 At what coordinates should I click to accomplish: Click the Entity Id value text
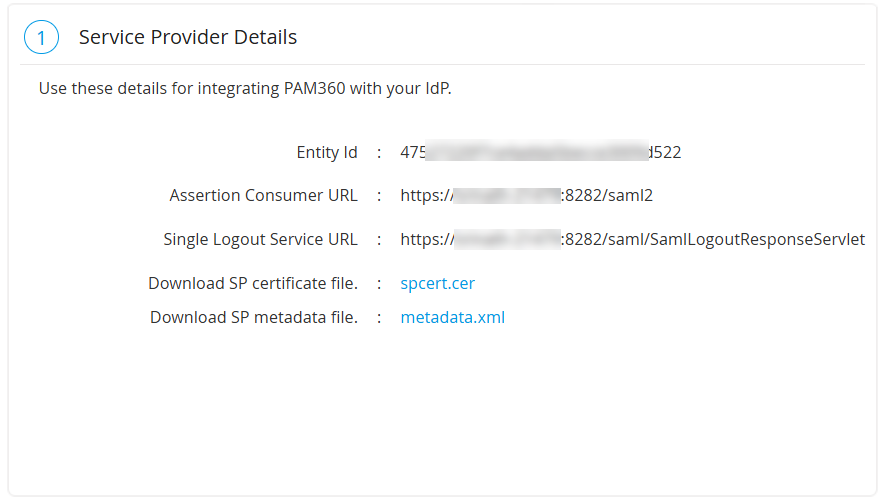click(540, 153)
